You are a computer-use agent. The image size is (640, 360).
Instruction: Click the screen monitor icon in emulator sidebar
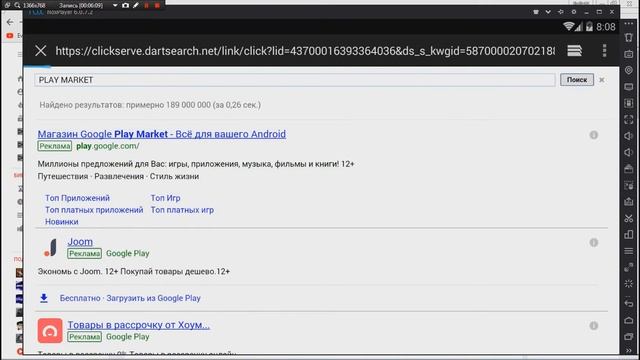629,87
